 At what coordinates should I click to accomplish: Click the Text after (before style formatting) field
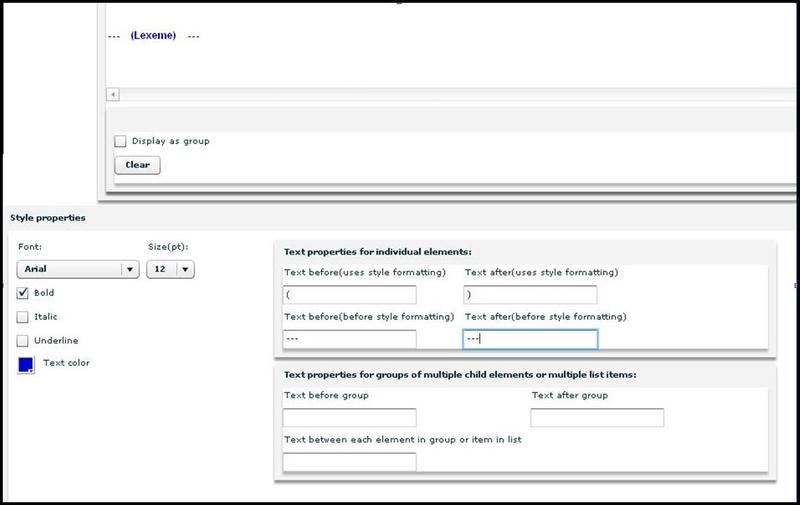click(530, 339)
